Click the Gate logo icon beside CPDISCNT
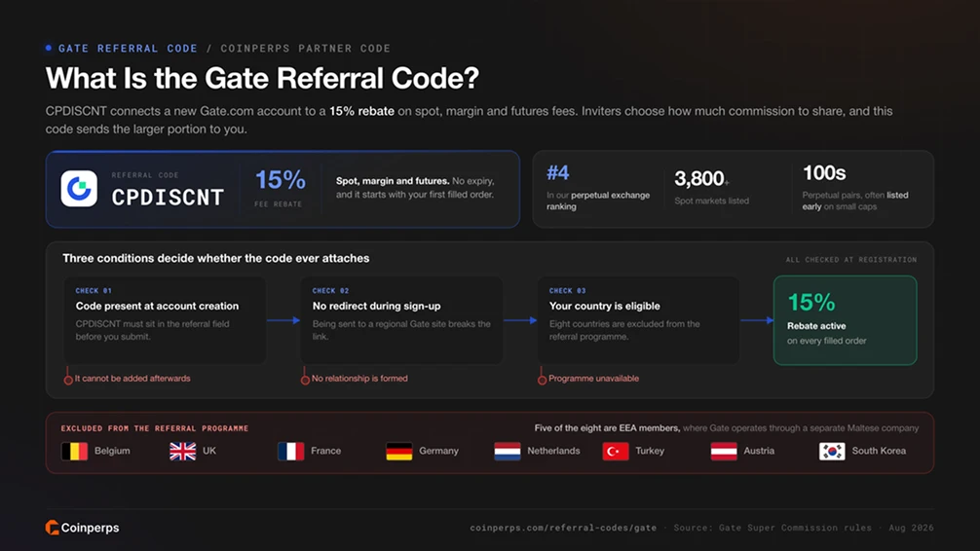Image resolution: width=980 pixels, height=551 pixels. 79,189
